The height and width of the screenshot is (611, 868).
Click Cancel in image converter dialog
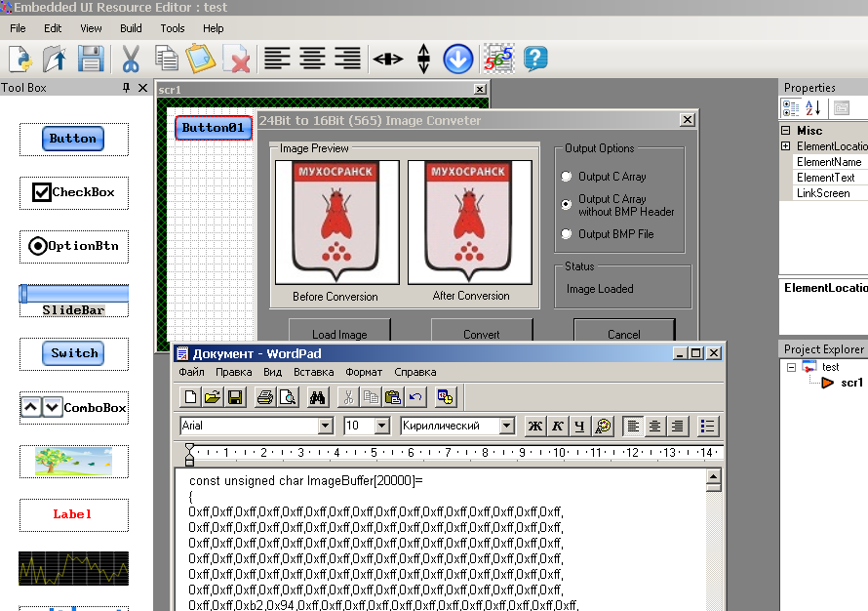[624, 330]
